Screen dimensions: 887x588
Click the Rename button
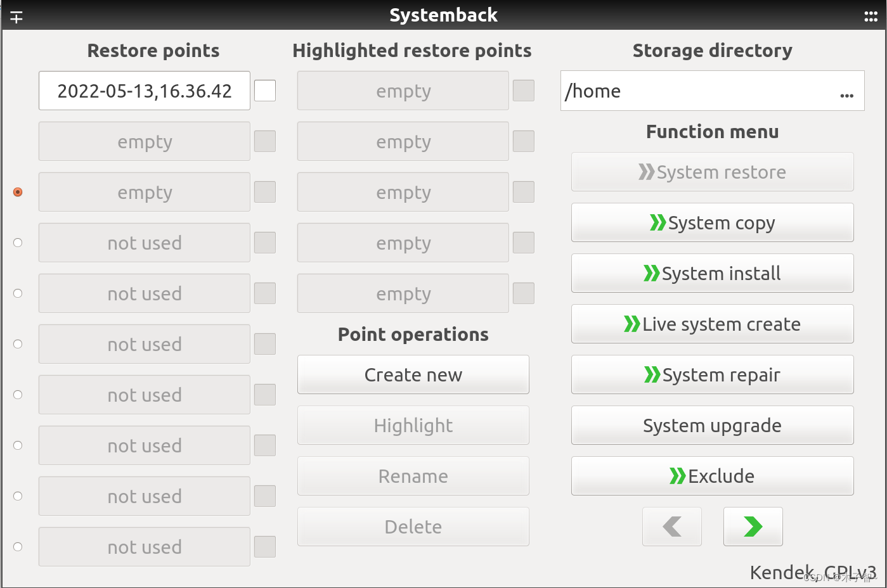pos(413,476)
